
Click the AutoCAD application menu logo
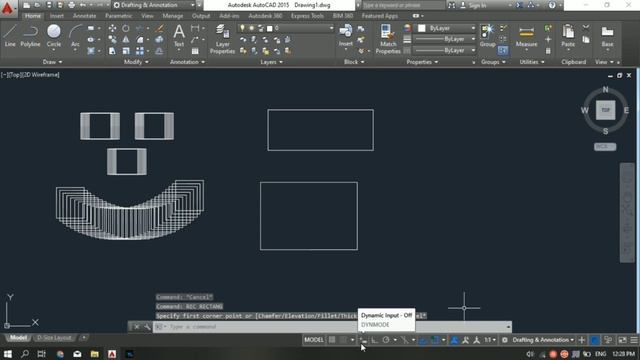pos(7,8)
